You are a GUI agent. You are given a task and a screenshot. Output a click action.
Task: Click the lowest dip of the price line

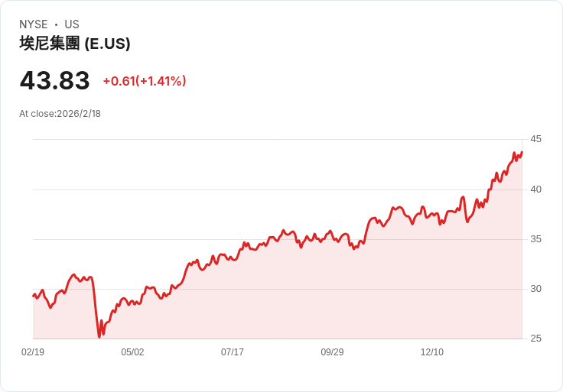point(99,336)
